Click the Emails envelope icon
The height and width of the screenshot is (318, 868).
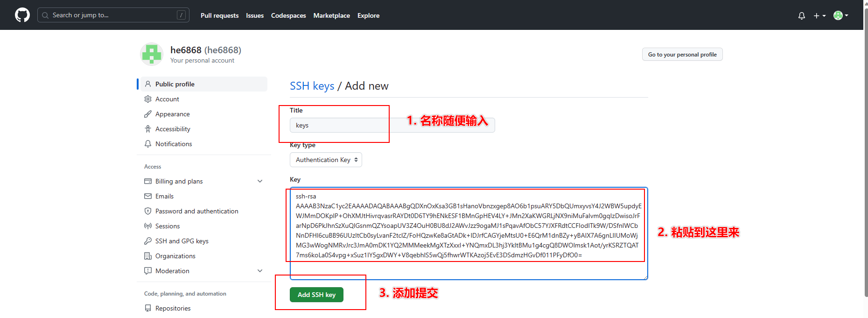148,196
